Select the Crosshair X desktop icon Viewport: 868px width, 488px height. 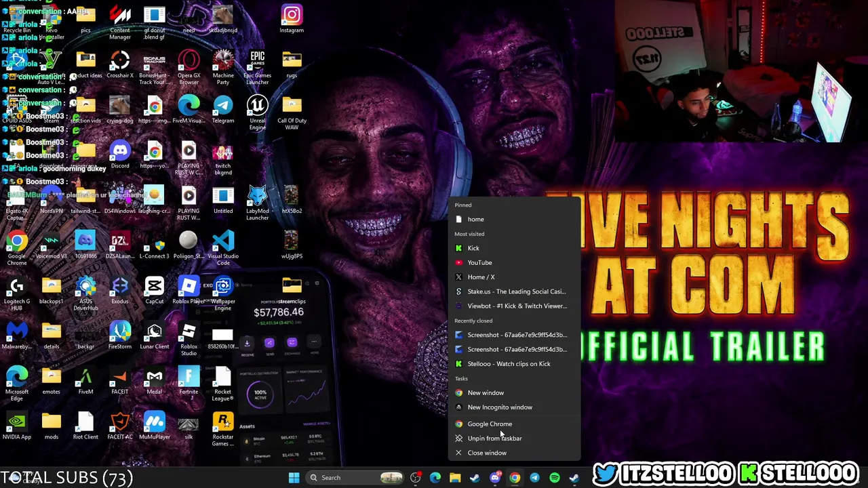click(x=120, y=65)
